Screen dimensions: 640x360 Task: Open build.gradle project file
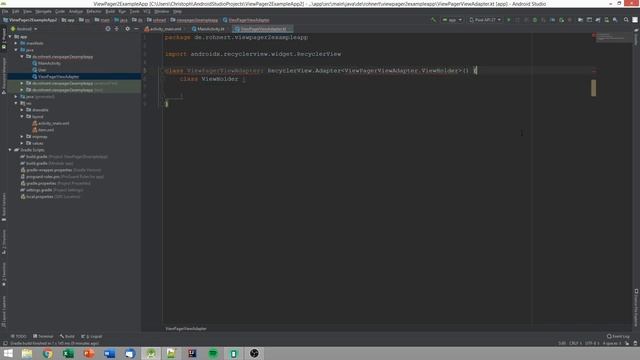(x=64, y=157)
